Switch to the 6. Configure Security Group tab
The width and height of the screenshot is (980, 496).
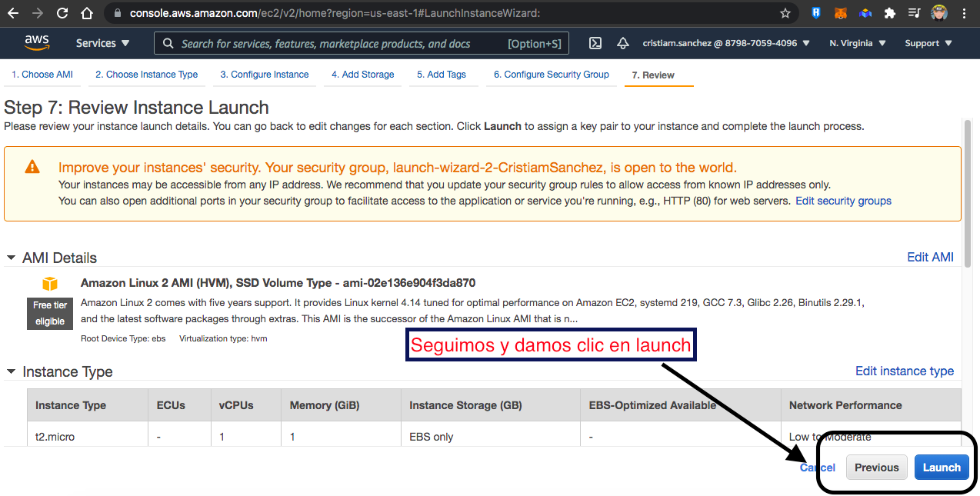click(x=551, y=75)
